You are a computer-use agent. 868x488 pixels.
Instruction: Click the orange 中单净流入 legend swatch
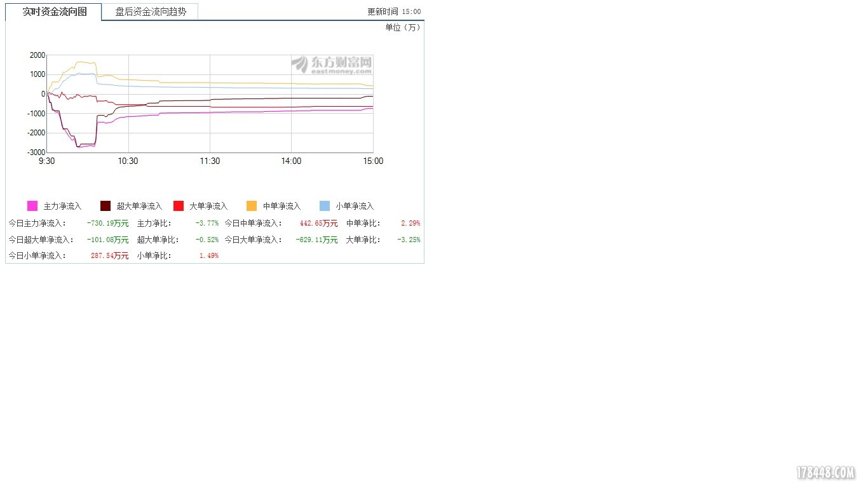pyautogui.click(x=252, y=206)
